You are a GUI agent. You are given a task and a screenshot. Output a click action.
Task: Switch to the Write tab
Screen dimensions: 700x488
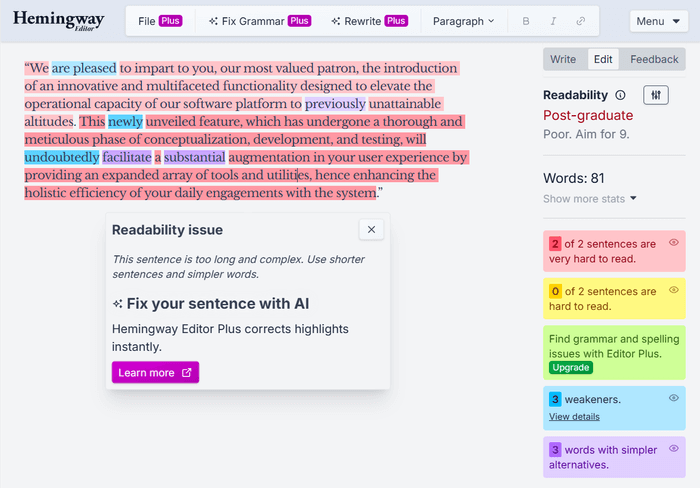[x=563, y=59]
